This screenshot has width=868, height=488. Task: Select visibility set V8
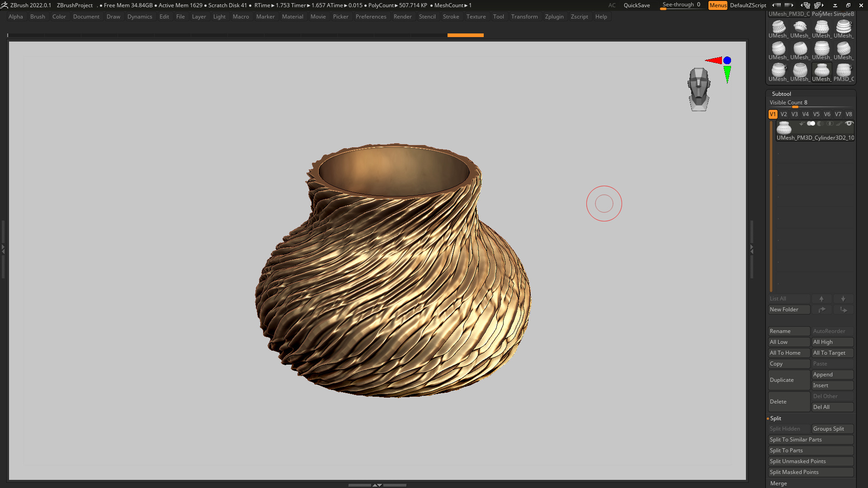[849, 114]
